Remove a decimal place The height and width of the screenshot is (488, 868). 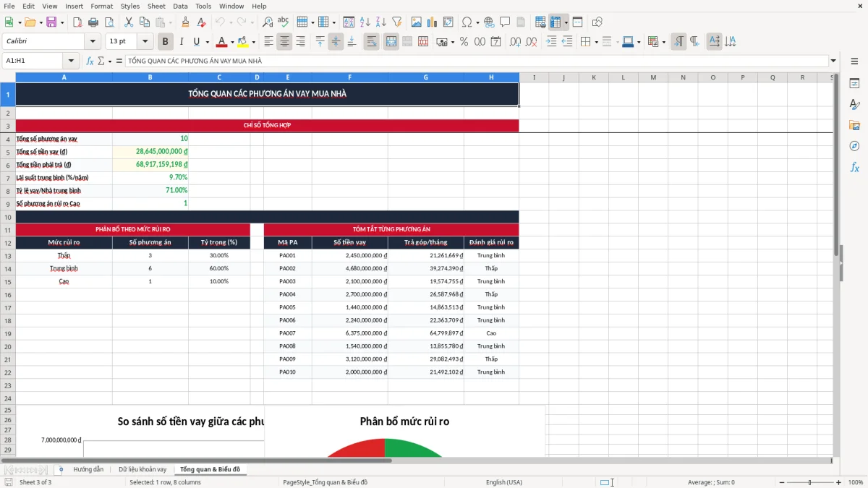tap(531, 42)
